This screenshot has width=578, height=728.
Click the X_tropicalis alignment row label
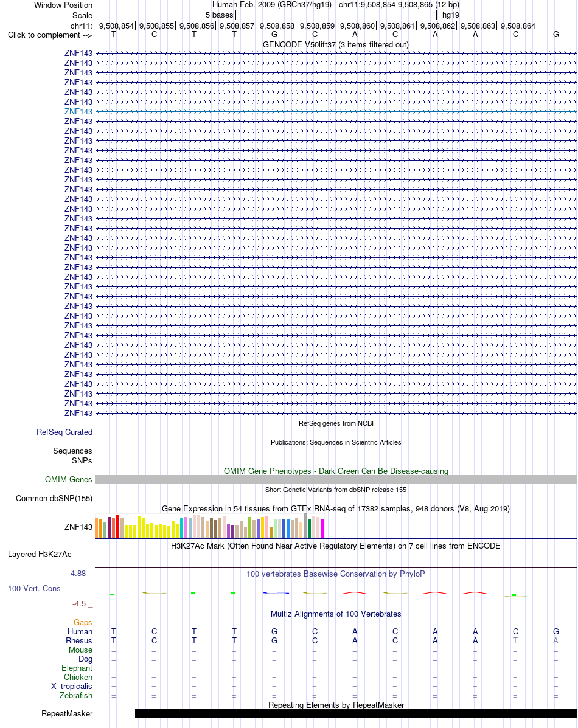pyautogui.click(x=72, y=686)
